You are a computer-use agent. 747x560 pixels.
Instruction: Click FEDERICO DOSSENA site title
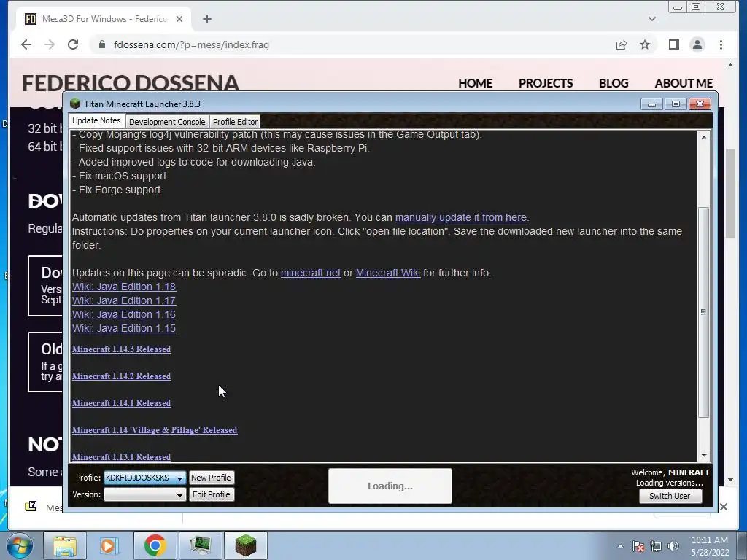coord(130,83)
